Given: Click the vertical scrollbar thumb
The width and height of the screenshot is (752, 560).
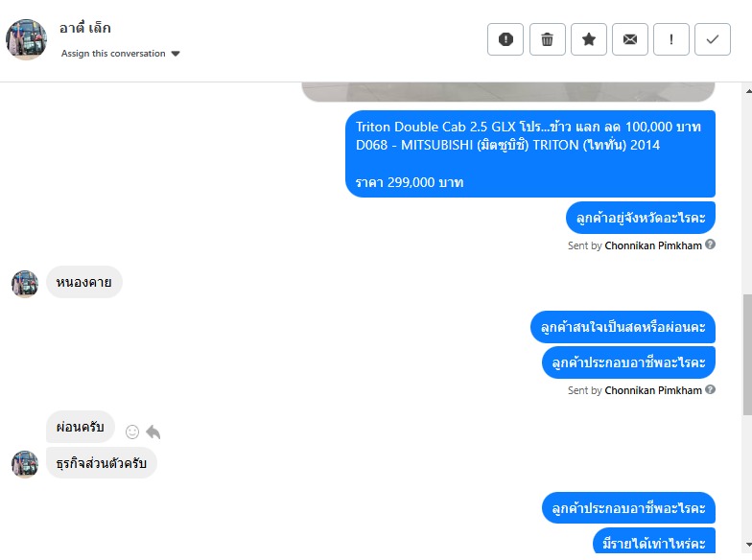Looking at the screenshot, I should coord(748,355).
